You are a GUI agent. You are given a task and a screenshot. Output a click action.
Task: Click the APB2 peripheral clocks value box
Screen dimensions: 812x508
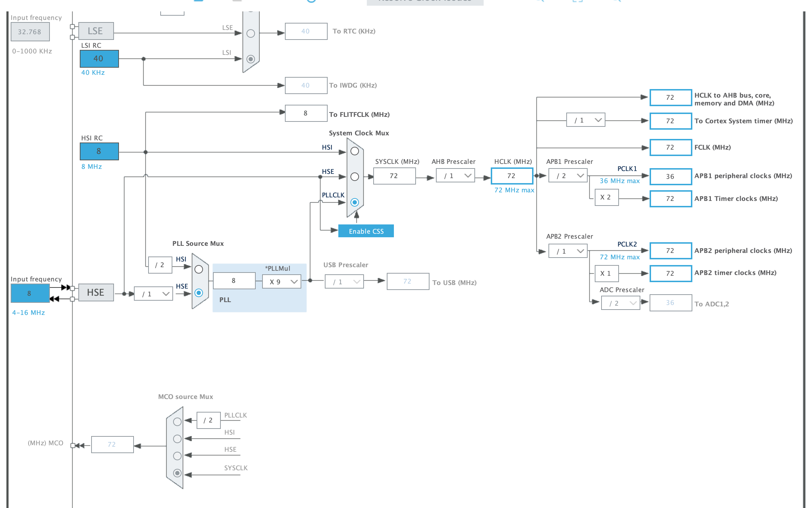coord(671,251)
